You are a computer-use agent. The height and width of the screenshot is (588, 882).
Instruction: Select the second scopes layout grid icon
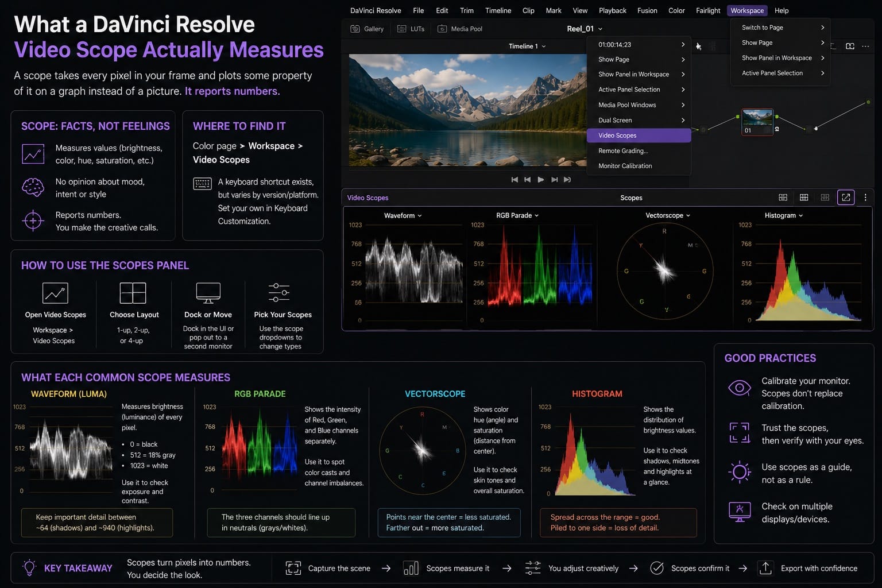804,198
